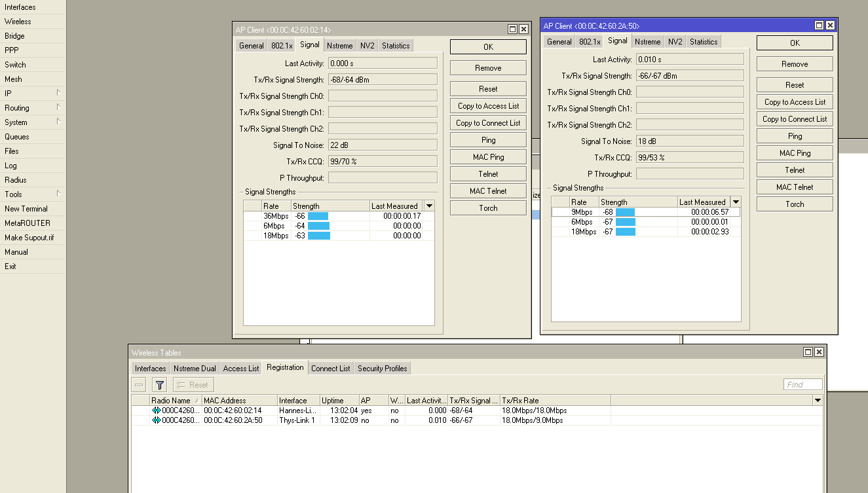Close the AP Client 00:0C:42:60:2A:50 window
This screenshot has width=868, height=493.
[x=830, y=26]
